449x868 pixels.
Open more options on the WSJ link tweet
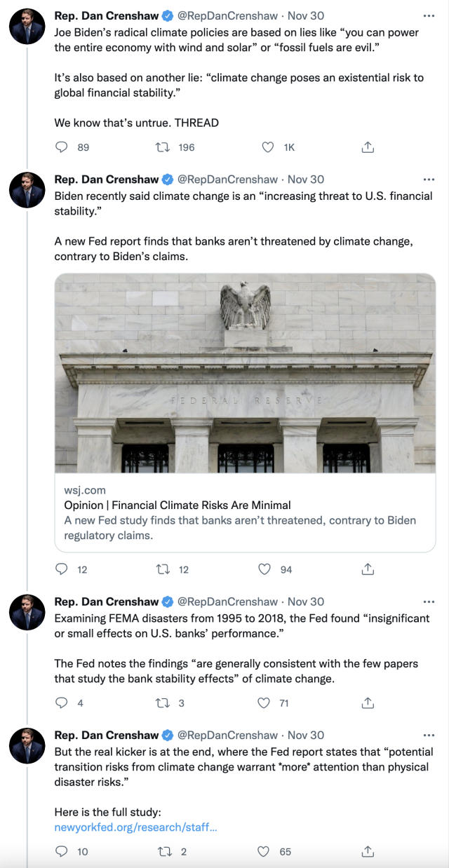click(429, 179)
